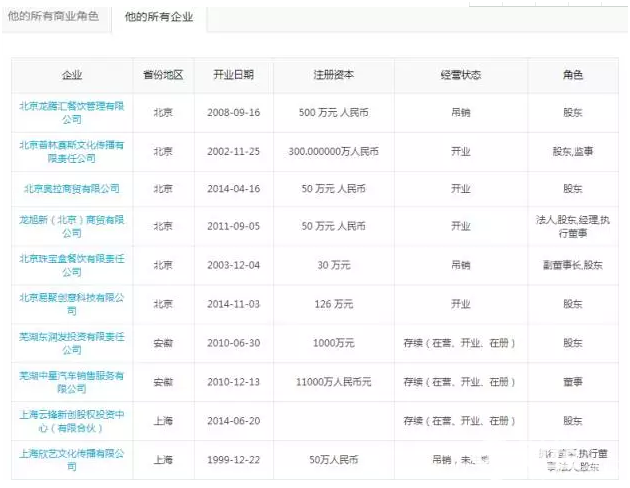Viewport: 630px width, 488px height.
Task: Click 存续 status in 芜湖中星汽车 row
Action: [459, 382]
